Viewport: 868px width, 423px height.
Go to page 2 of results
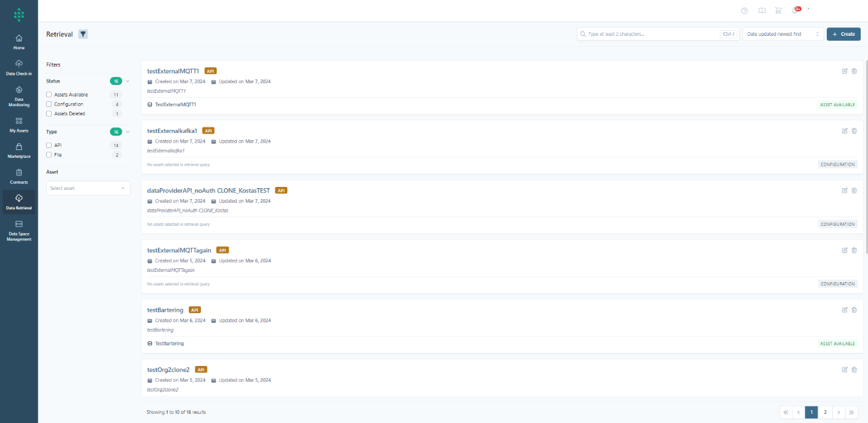(825, 412)
